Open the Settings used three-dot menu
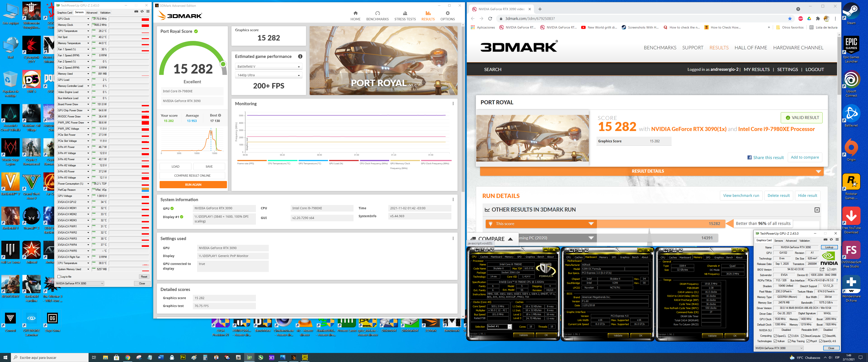 click(x=453, y=238)
